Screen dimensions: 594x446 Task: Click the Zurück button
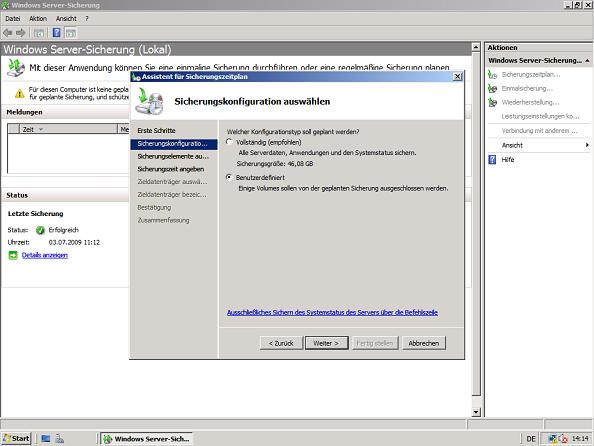tap(281, 343)
